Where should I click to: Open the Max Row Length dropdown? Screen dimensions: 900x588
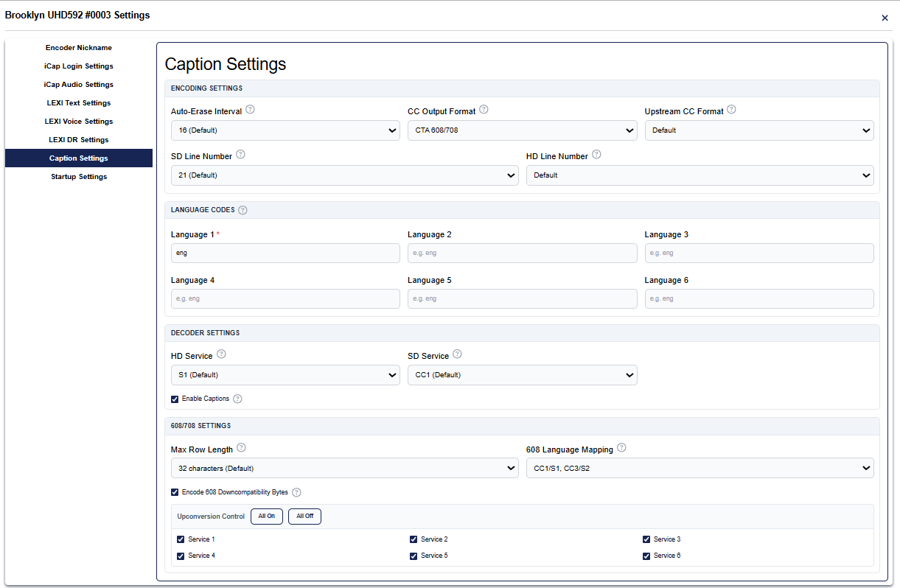tap(344, 468)
